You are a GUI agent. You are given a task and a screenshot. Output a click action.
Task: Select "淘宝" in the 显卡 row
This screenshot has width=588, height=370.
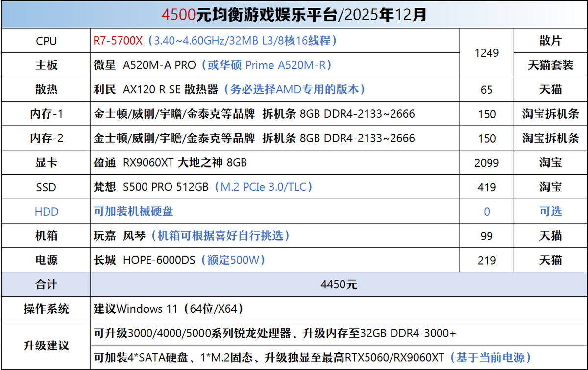(550, 163)
